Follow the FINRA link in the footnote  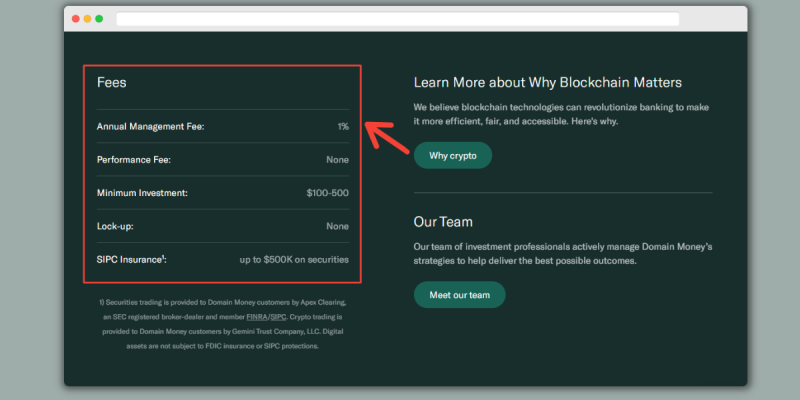pyautogui.click(x=257, y=317)
